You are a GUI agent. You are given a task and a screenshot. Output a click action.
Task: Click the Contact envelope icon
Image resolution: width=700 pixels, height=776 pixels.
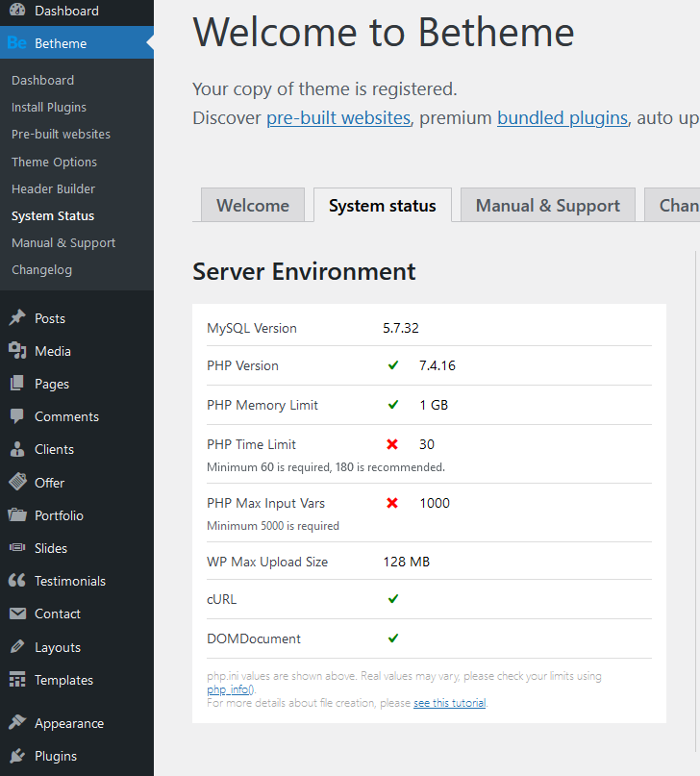18,613
